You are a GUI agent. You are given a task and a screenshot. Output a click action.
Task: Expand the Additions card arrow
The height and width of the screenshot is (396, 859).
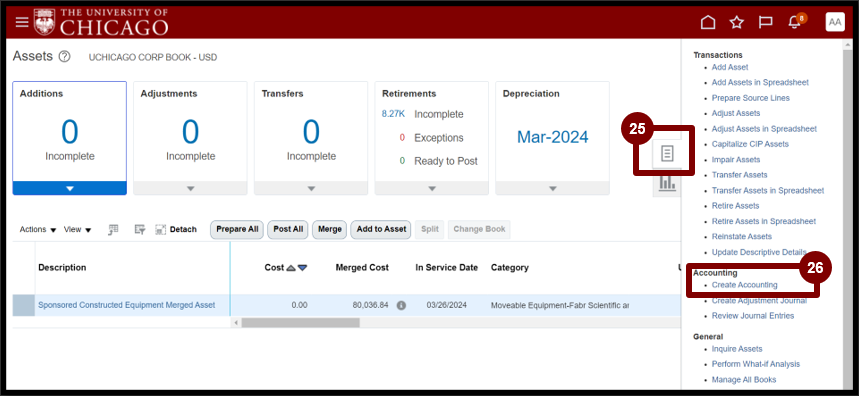[70, 188]
